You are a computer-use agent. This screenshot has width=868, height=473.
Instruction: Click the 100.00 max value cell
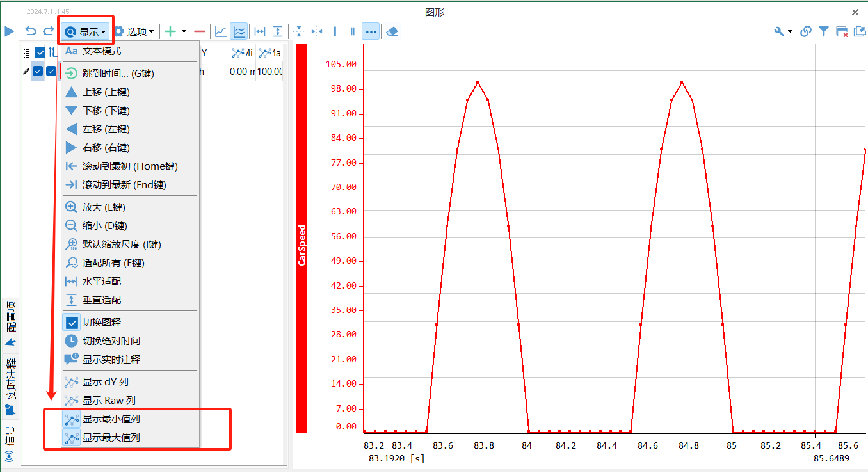(x=269, y=72)
